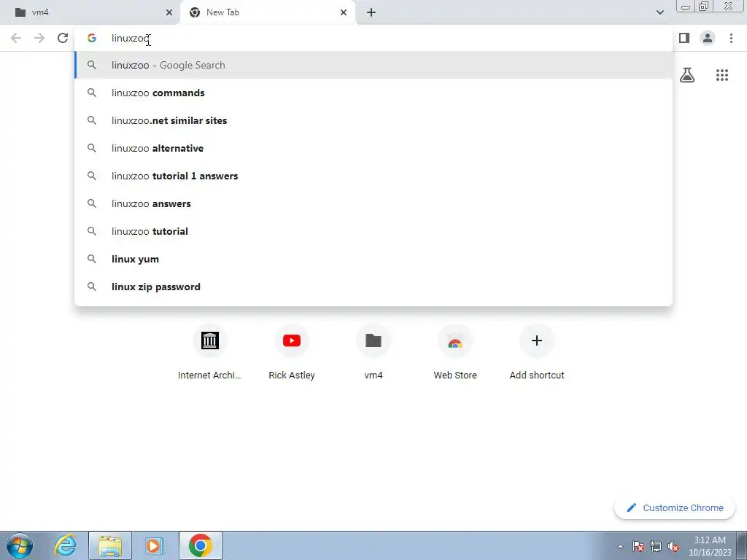Click the Add shortcut plus tile
The height and width of the screenshot is (560, 747).
coord(537,351)
